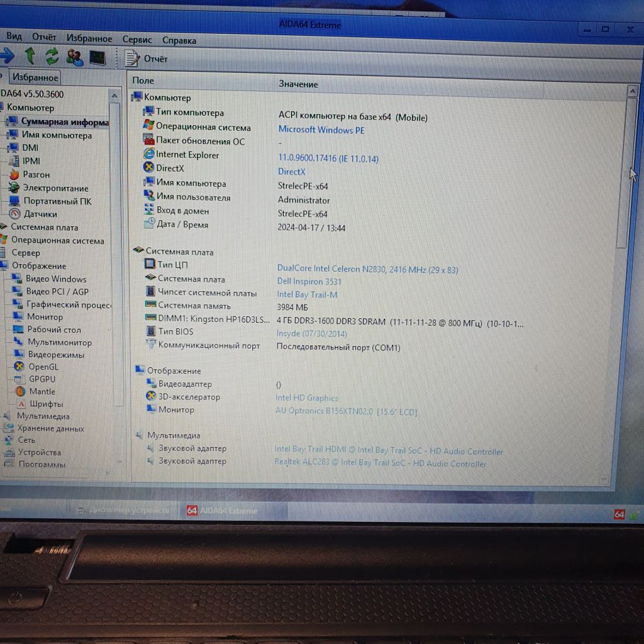This screenshot has width=644, height=644.
Task: Click the Датчики sensor gauge icon
Action: 15,214
